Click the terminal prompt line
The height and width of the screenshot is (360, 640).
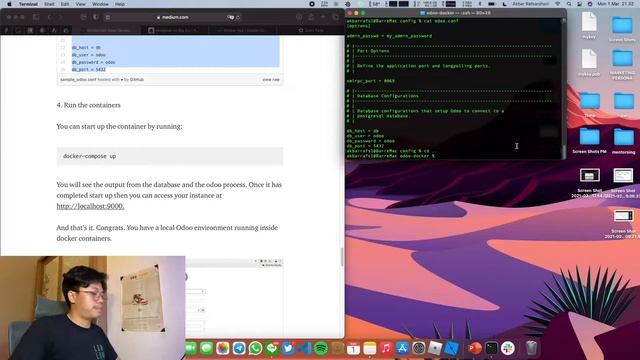point(391,156)
